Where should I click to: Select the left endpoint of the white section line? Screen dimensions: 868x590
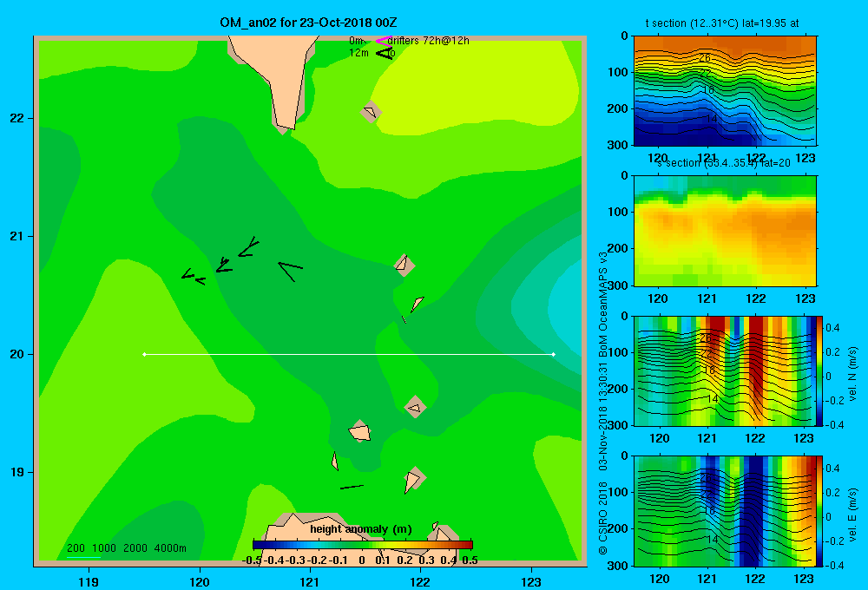coord(144,354)
